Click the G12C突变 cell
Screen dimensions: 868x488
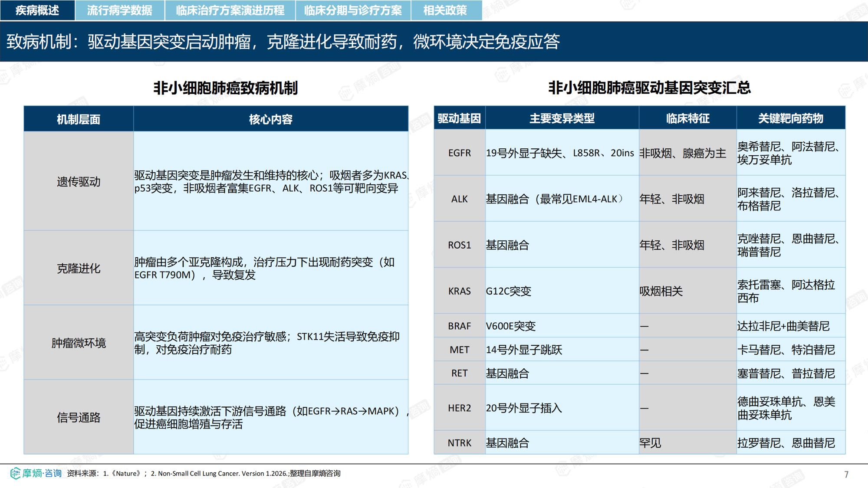coord(562,291)
